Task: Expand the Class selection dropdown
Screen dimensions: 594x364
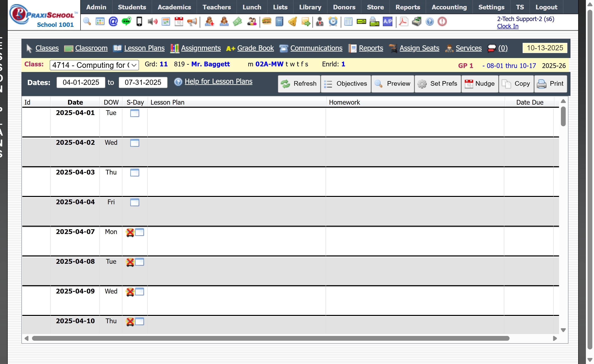Action: [94, 65]
